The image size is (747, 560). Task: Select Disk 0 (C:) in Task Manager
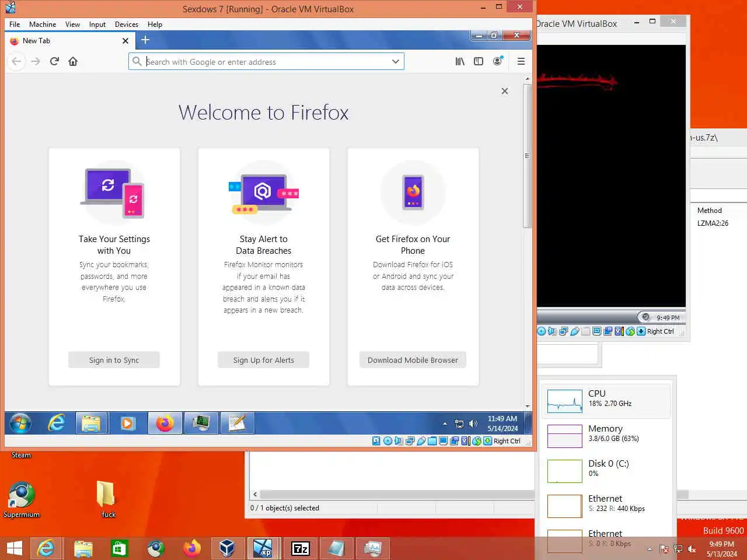point(607,471)
